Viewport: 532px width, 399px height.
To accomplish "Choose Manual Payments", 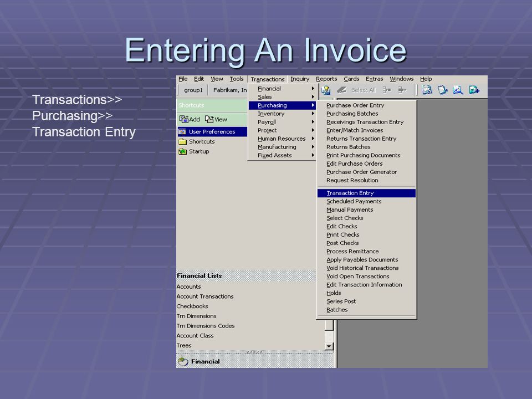I will coord(366,209).
